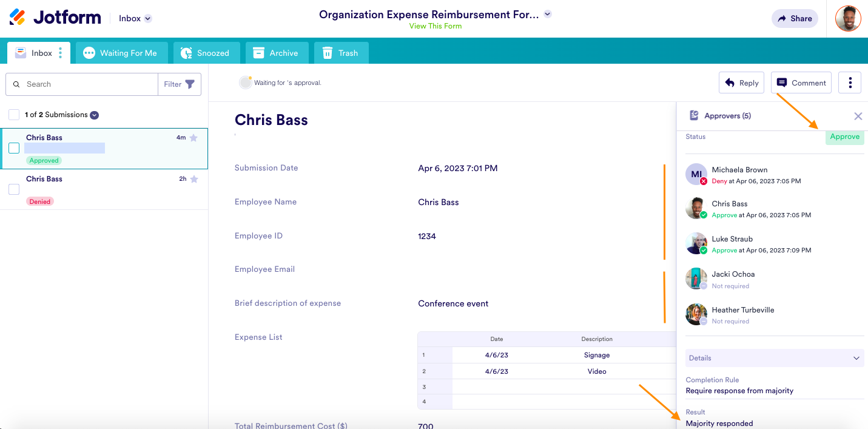Click the submission date value

coord(458,168)
